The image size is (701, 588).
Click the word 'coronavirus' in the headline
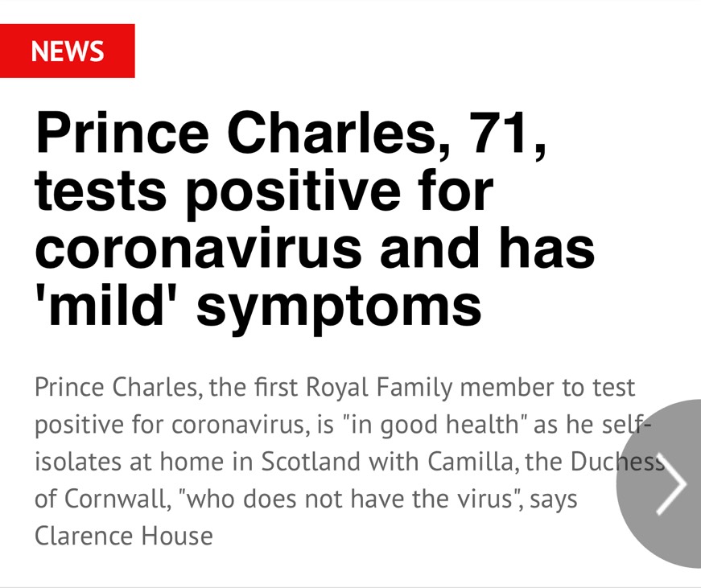198,249
